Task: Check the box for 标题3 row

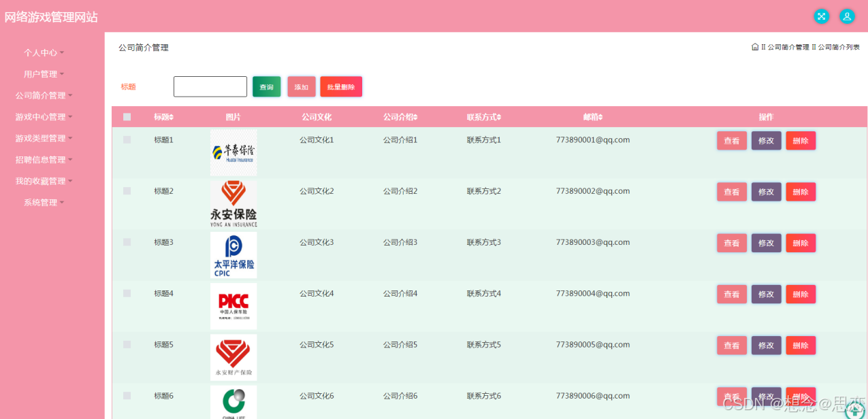Action: coord(127,242)
